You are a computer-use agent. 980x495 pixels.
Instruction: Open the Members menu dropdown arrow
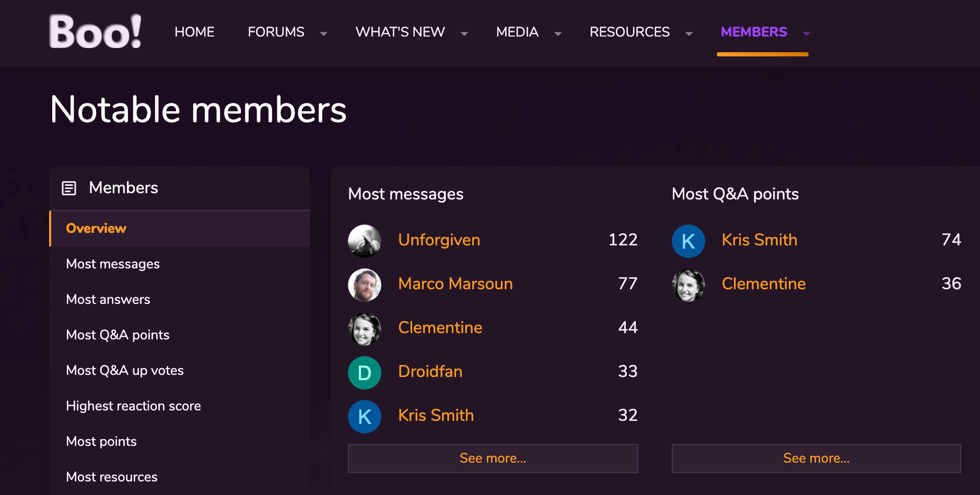point(807,33)
